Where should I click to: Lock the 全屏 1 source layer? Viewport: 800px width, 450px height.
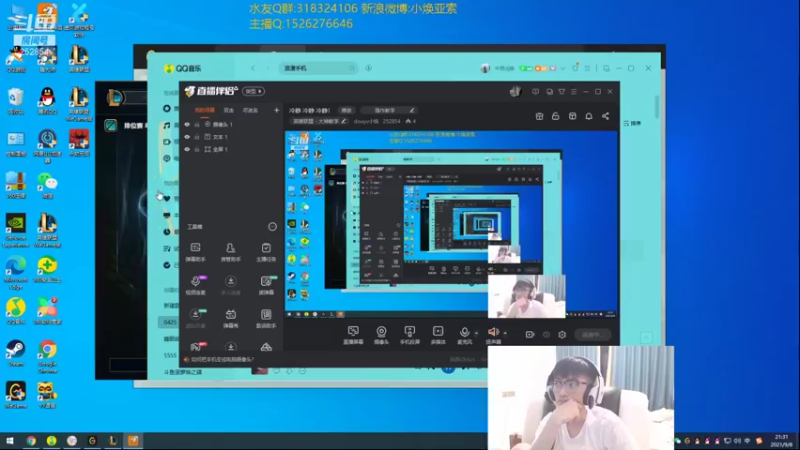(196, 149)
